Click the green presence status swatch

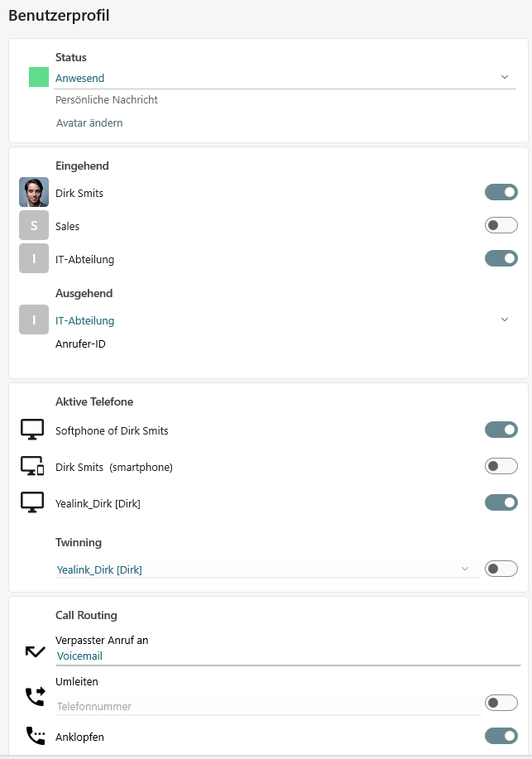pos(37,76)
